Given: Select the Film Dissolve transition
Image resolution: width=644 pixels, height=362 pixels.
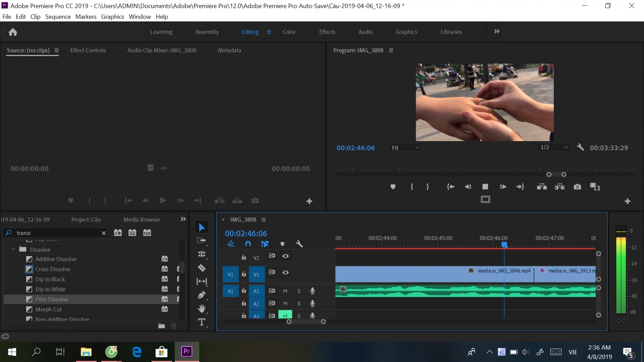Looking at the screenshot, I should 52,299.
